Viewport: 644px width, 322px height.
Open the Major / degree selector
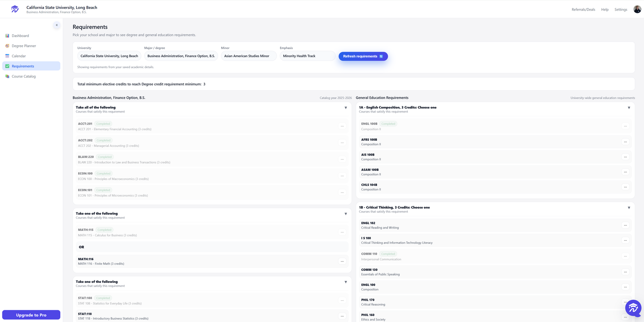coord(181,56)
